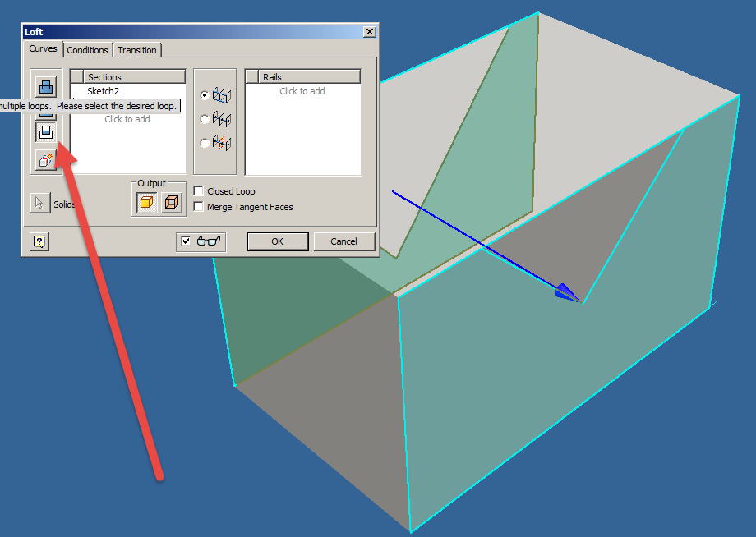Select the Center Line loft radio button
Image resolution: width=756 pixels, height=537 pixels.
[x=203, y=117]
